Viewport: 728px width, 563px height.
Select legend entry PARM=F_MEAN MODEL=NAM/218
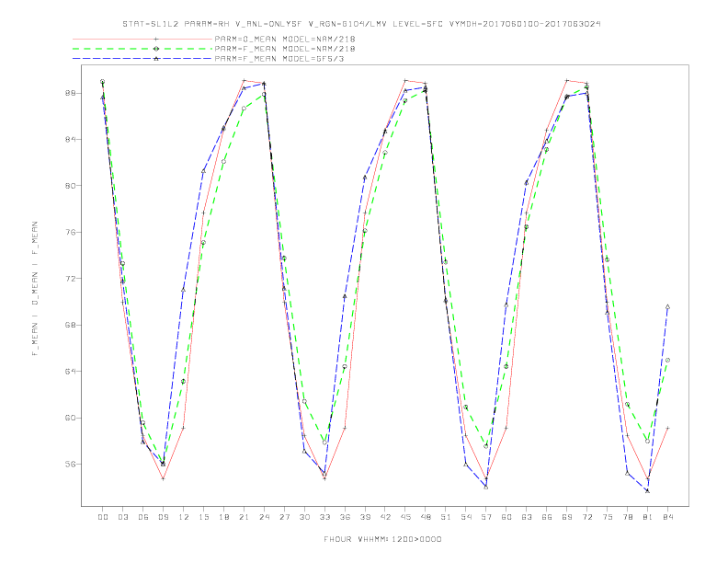[285, 49]
